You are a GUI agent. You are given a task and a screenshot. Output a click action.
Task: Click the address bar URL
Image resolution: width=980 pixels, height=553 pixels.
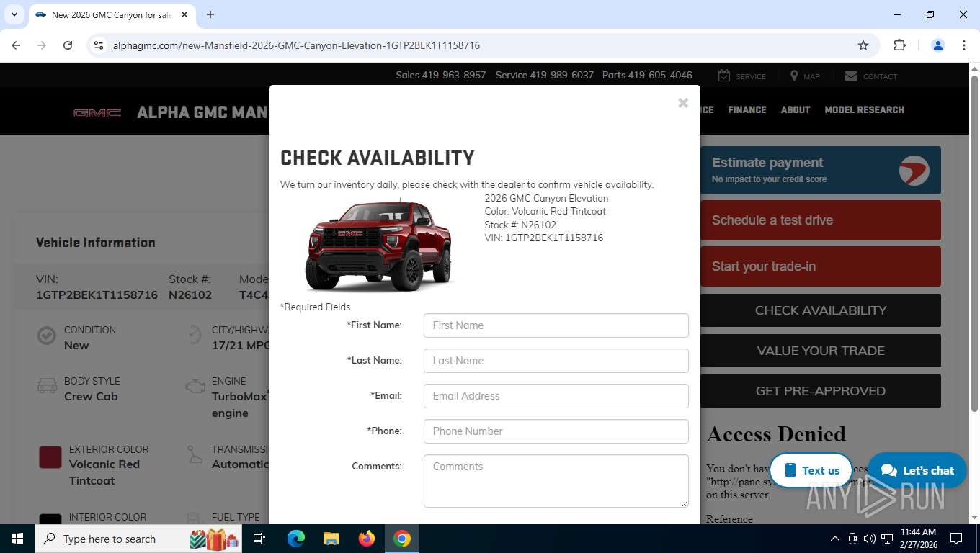pyautogui.click(x=296, y=45)
